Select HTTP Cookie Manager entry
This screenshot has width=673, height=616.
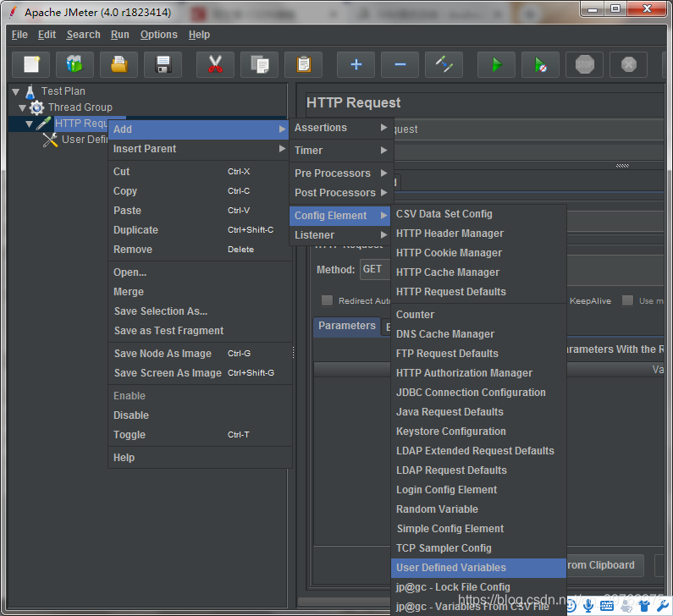[x=478, y=253]
